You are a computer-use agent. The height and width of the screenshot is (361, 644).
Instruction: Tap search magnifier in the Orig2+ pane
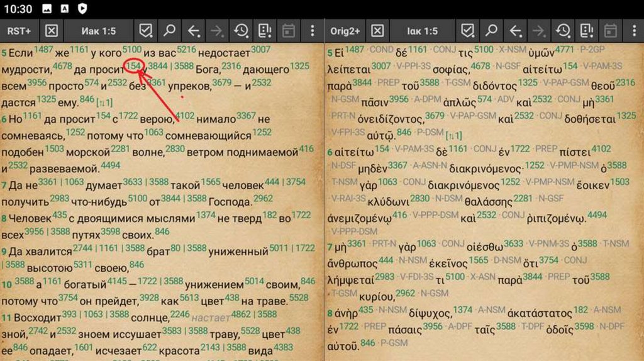492,31
